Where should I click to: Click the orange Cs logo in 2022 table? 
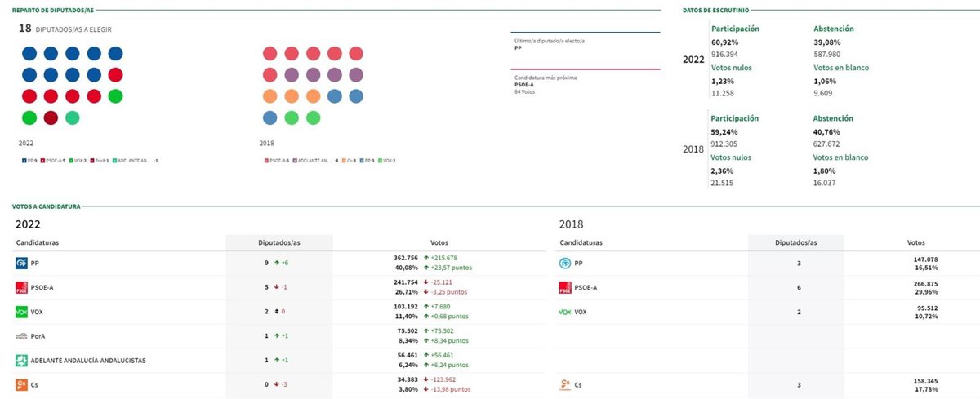click(22, 384)
